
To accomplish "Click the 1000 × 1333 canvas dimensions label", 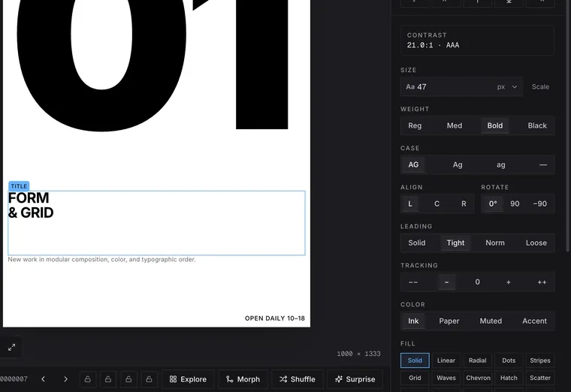I will pyautogui.click(x=358, y=354).
